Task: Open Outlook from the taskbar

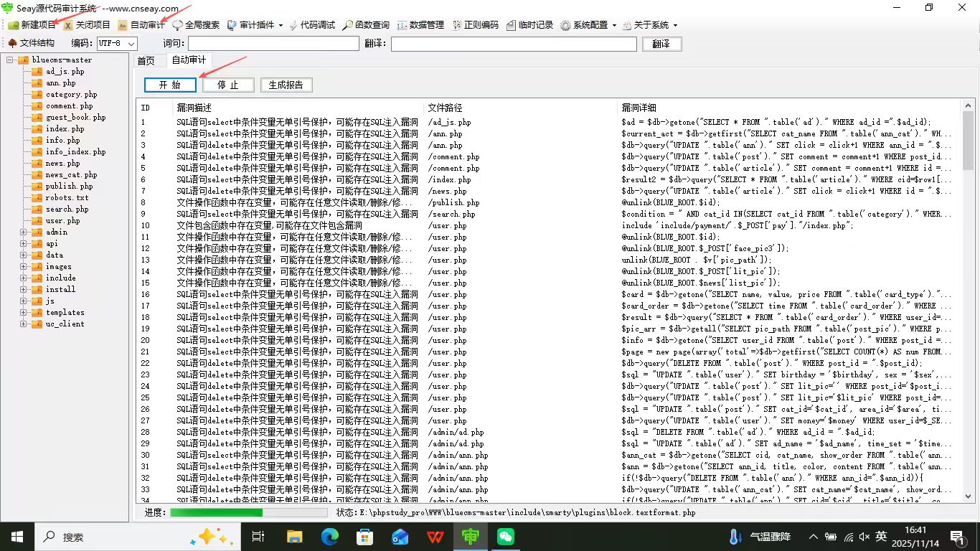Action: click(x=400, y=537)
